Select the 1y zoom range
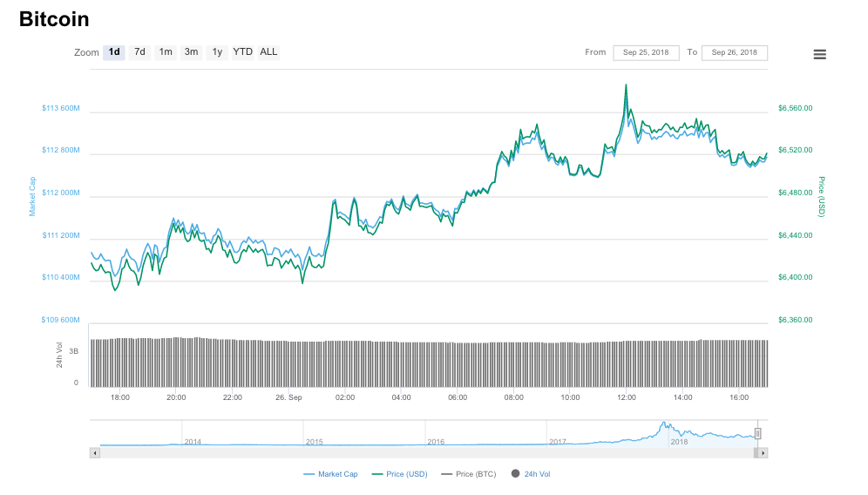This screenshot has height=495, width=868. pos(217,52)
